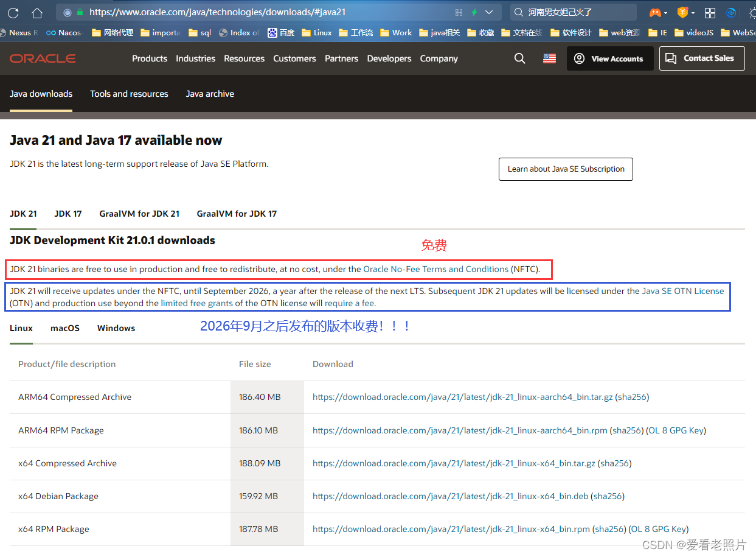Open the 百度 bookmark
The image size is (756, 557).
[281, 33]
